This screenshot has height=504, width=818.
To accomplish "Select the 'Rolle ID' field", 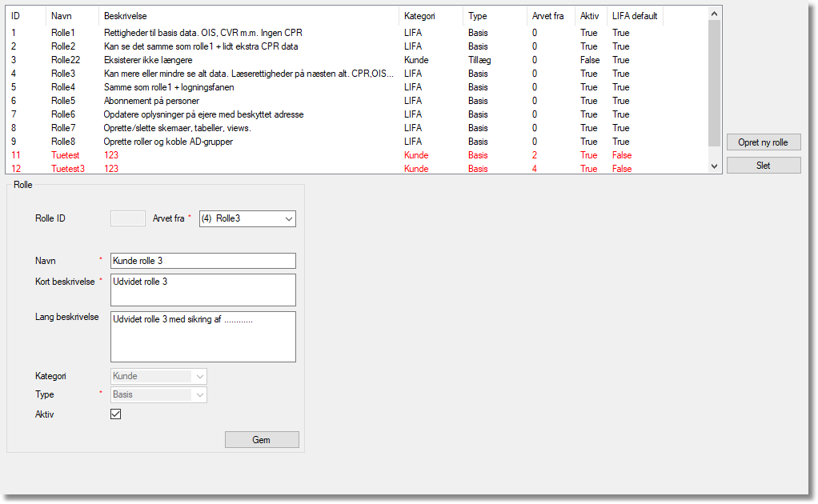I will click(x=127, y=218).
